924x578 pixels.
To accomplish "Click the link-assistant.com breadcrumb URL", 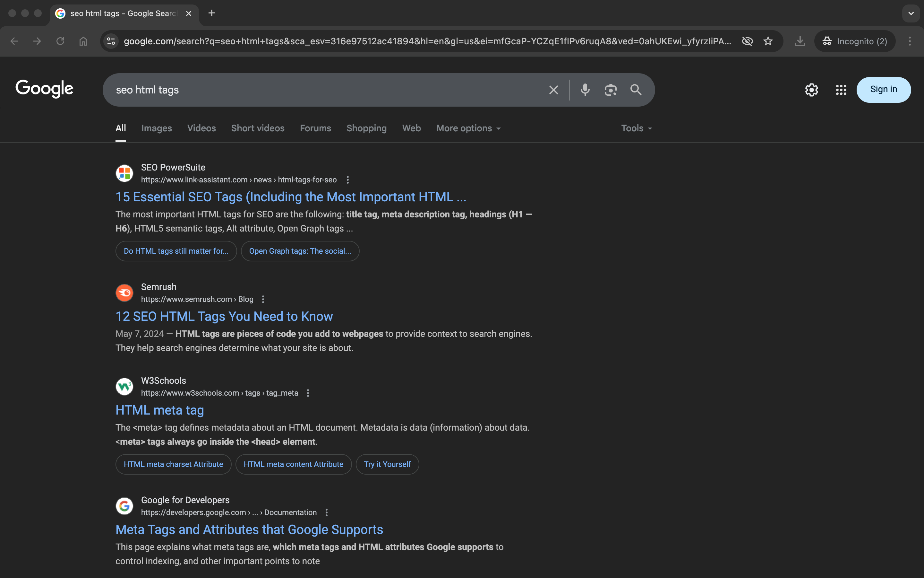I will tap(239, 180).
